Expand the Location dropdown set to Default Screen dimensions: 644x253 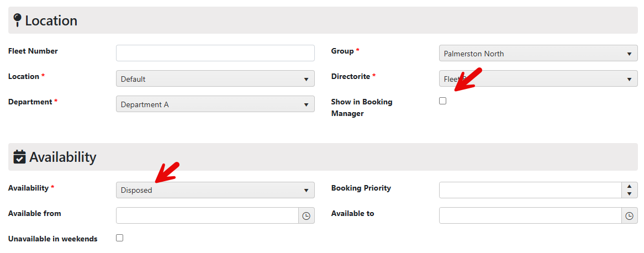pos(215,79)
